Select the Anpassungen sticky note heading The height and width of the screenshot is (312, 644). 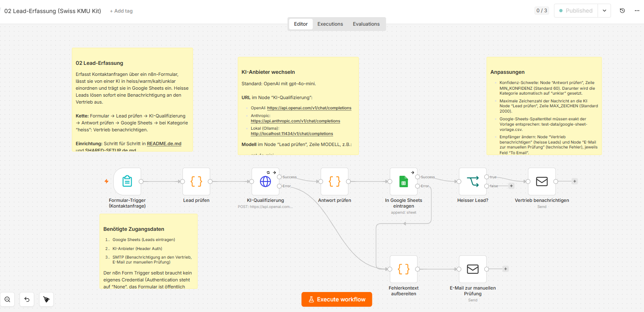tap(508, 72)
